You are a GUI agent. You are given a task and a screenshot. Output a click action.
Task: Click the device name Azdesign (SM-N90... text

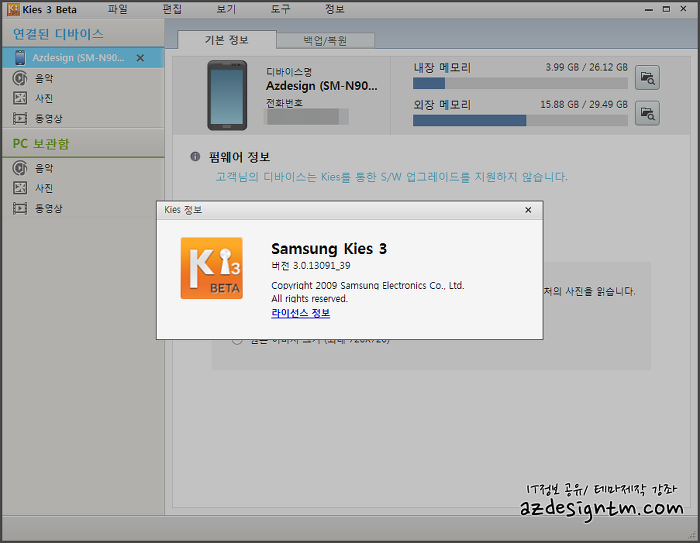[321, 86]
